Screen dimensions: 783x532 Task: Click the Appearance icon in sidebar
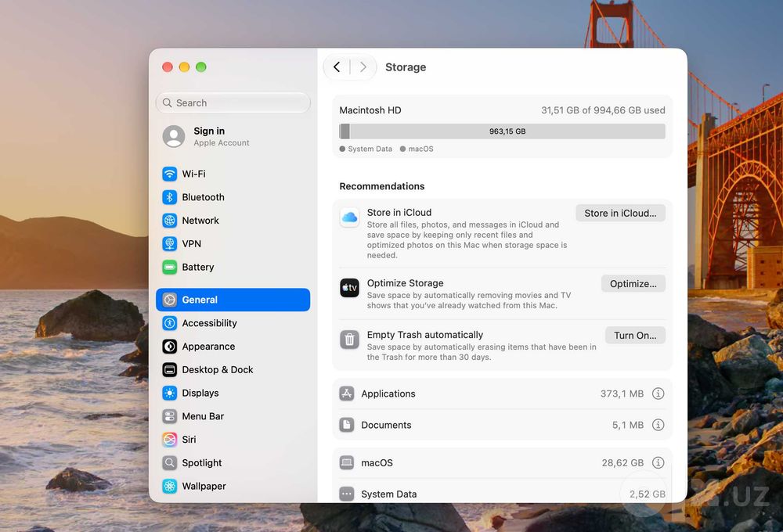170,347
